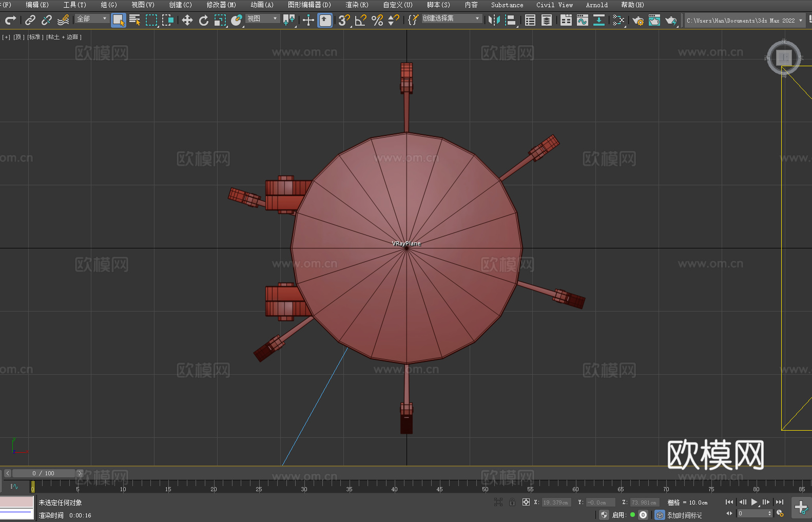Click [粘土 + 边面] shading label
Image resolution: width=812 pixels, height=522 pixels.
pyautogui.click(x=64, y=37)
